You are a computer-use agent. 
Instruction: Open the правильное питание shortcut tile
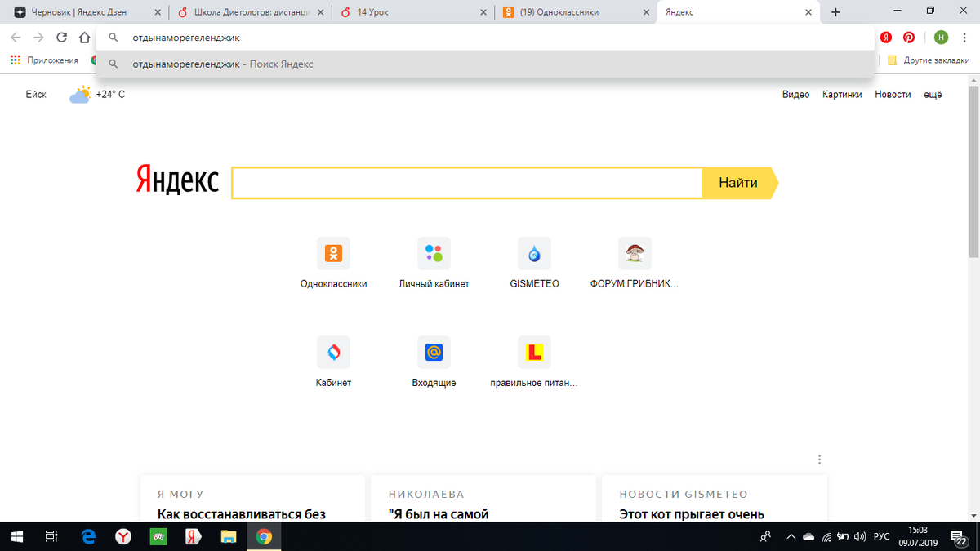tap(534, 362)
